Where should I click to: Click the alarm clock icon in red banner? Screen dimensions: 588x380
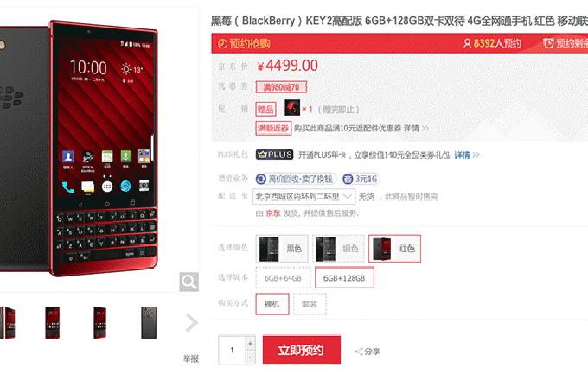click(548, 43)
